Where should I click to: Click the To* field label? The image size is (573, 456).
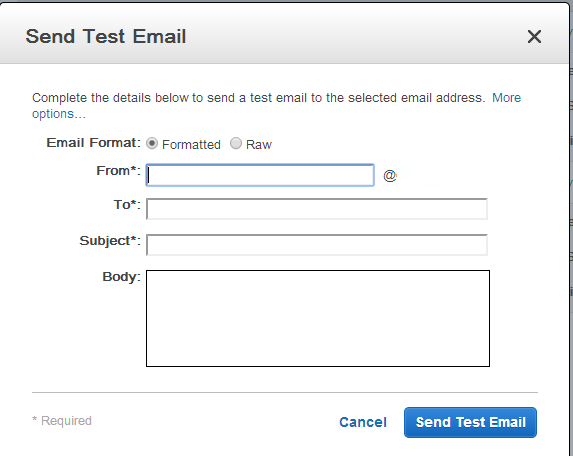[x=127, y=205]
